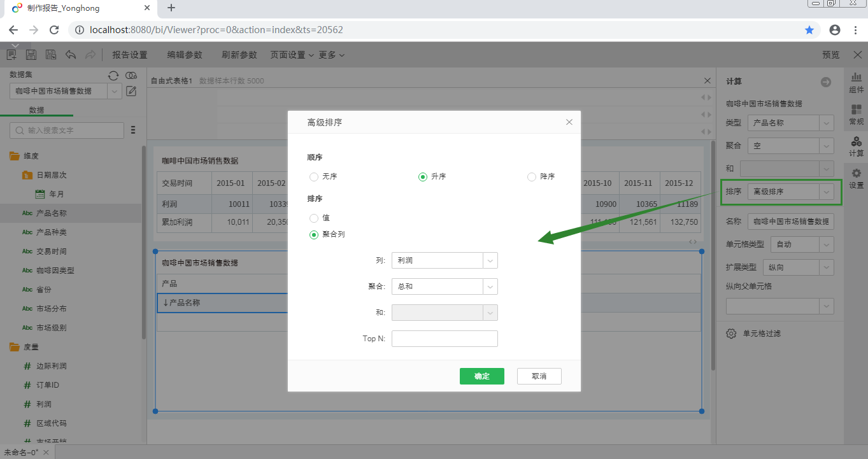The width and height of the screenshot is (868, 459).
Task: Click the edit dataset pencil icon
Action: 132,91
